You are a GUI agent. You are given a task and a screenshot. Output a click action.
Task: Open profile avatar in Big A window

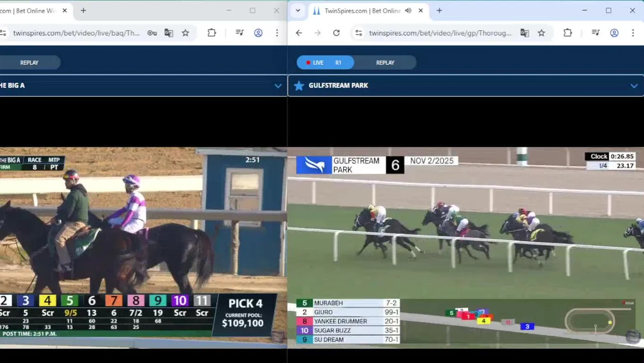(258, 33)
